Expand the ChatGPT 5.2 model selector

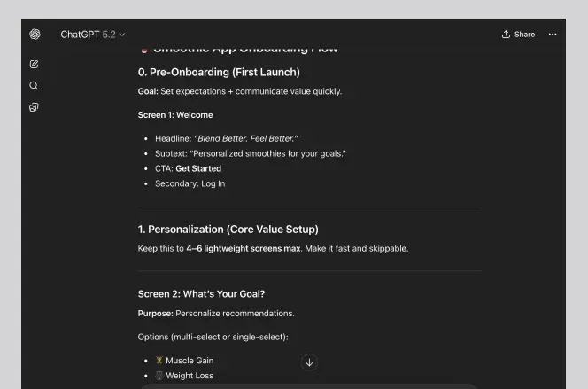(x=93, y=35)
